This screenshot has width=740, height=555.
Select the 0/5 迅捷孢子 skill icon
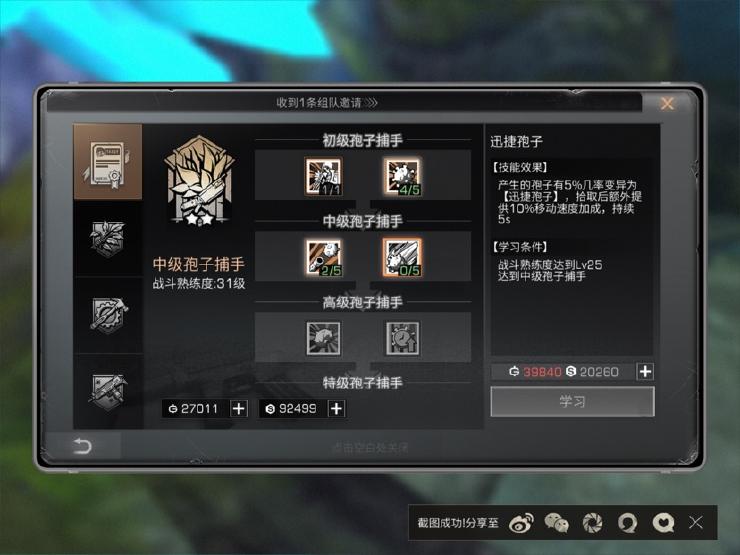pyautogui.click(x=402, y=258)
